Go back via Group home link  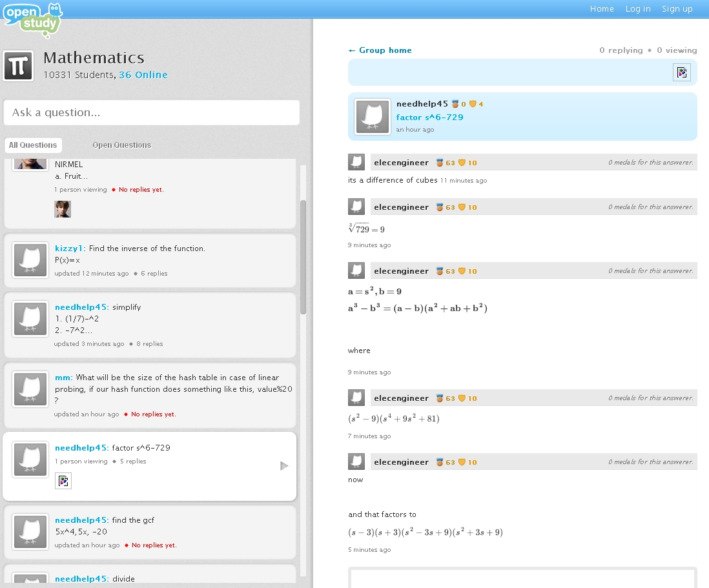pyautogui.click(x=380, y=50)
